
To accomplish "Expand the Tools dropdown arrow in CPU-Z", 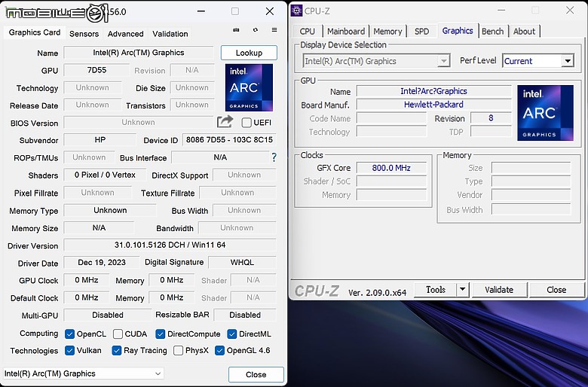I will pyautogui.click(x=462, y=290).
